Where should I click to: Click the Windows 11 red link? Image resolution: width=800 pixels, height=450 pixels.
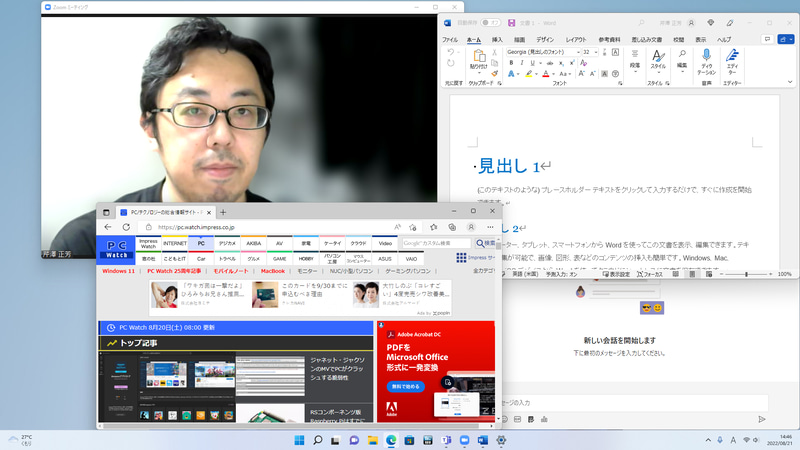[x=118, y=271]
